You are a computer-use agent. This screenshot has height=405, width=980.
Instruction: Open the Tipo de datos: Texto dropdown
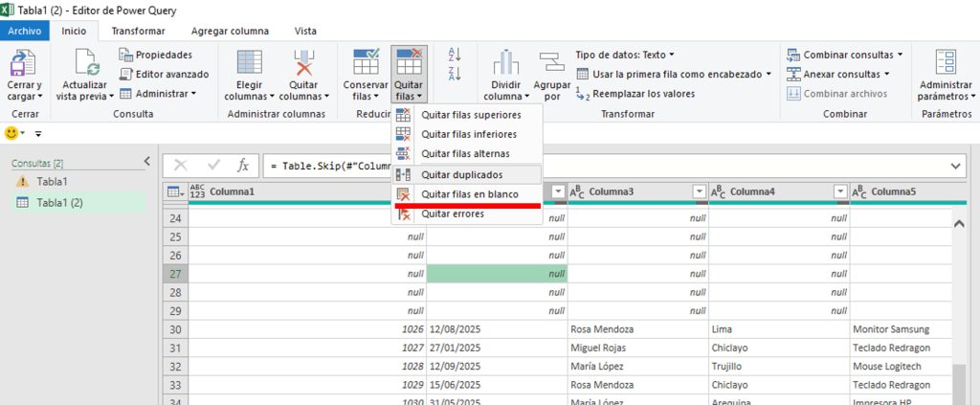click(625, 55)
